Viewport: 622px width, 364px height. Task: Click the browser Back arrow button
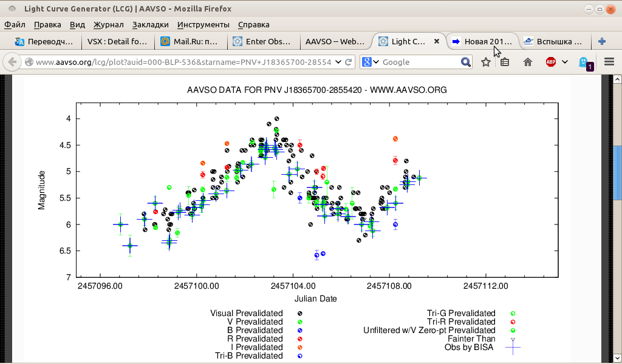coord(12,62)
